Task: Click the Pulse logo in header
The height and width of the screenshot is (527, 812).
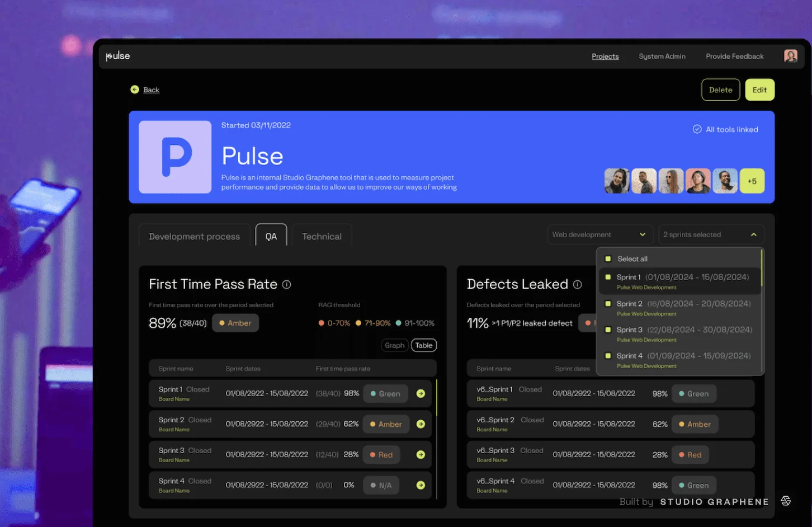Action: tap(118, 56)
